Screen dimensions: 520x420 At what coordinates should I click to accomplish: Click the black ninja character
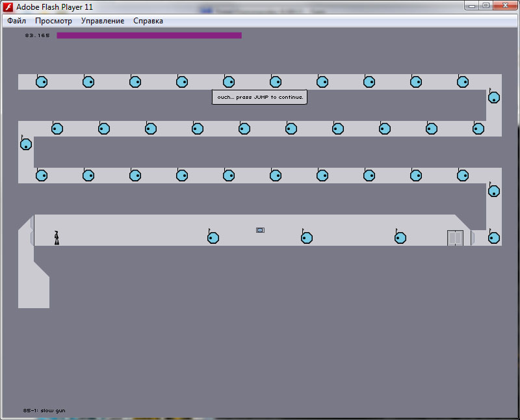(57, 238)
